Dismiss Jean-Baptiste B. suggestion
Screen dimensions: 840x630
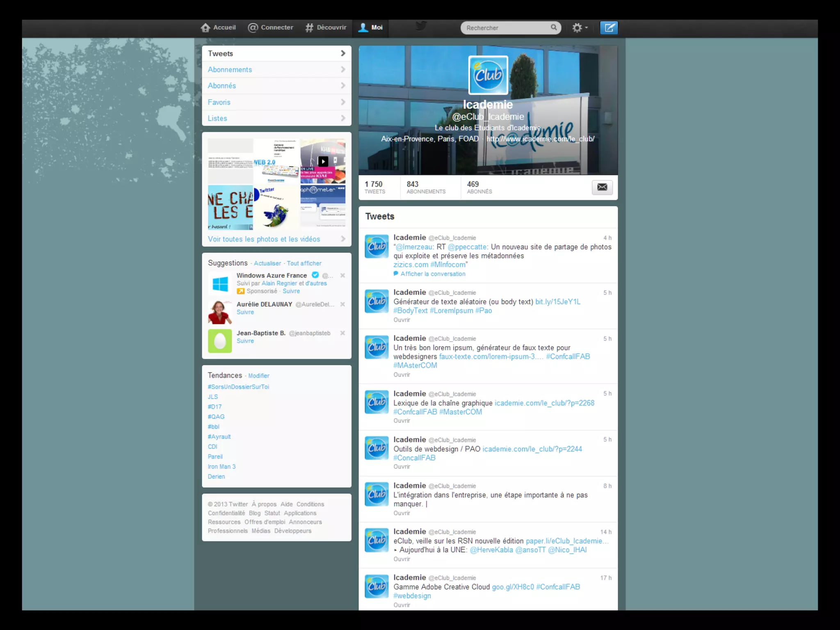tap(342, 333)
